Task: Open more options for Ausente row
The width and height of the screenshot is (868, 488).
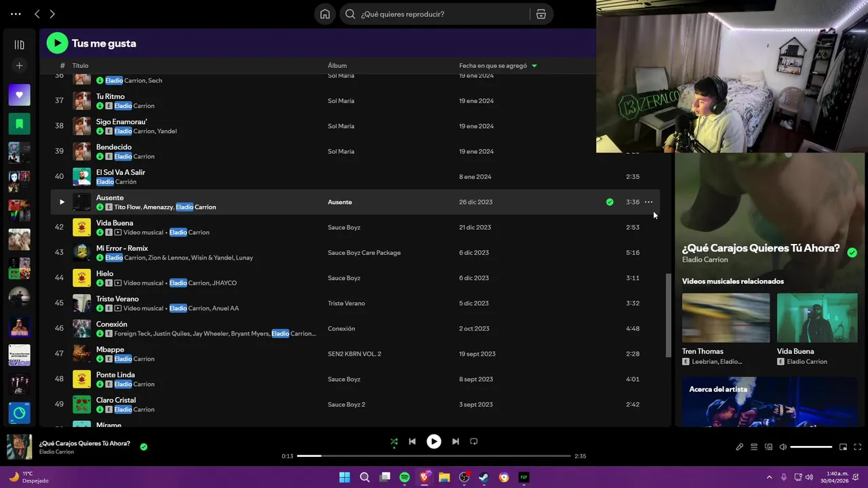Action: (x=648, y=202)
